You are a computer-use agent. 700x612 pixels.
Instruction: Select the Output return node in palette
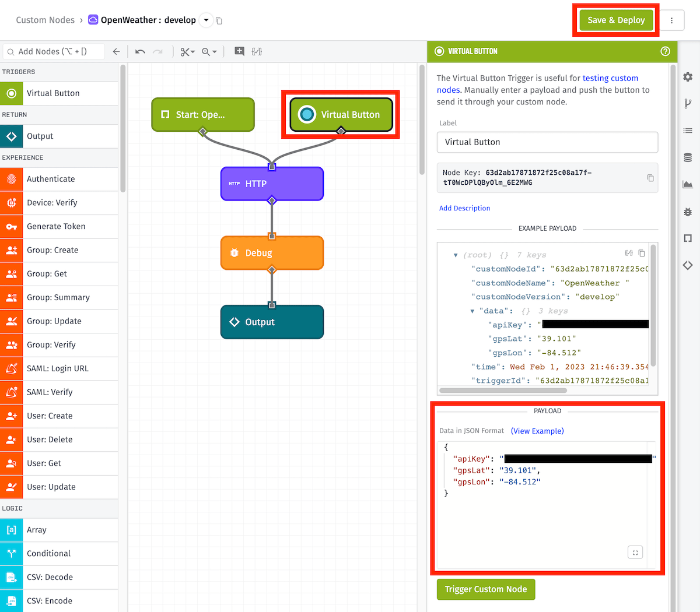pos(59,136)
